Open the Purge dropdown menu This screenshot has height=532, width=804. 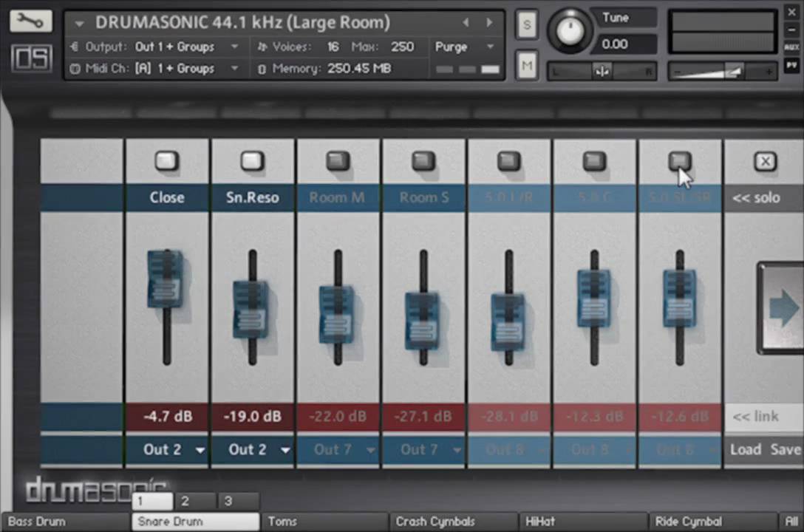(490, 47)
